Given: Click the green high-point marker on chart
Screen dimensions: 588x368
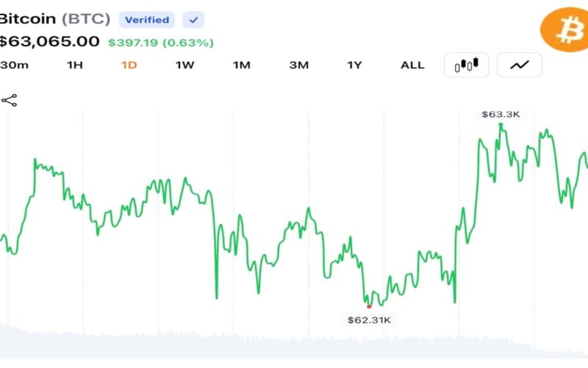Looking at the screenshot, I should 501,124.
